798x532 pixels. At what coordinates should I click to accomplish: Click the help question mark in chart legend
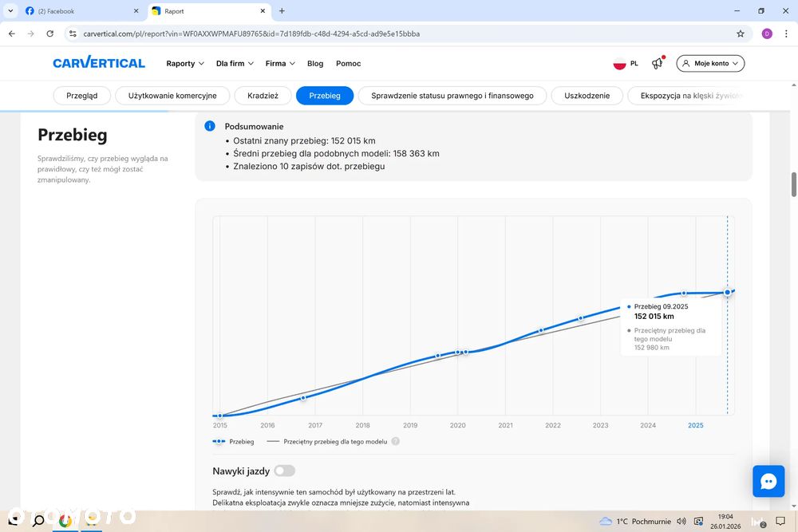pos(396,441)
